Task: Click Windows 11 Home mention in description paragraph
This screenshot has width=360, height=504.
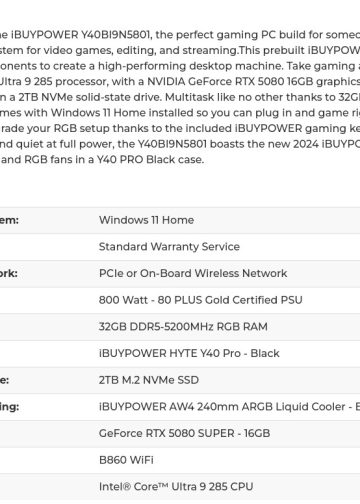Action: [98, 113]
